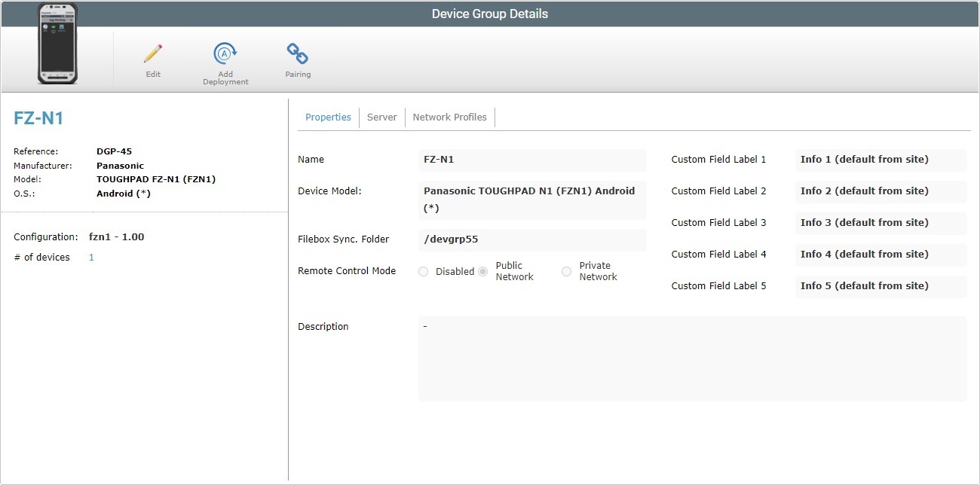Viewport: 980px width, 485px height.
Task: Edit the Custom Field Label 5 value
Action: point(880,286)
